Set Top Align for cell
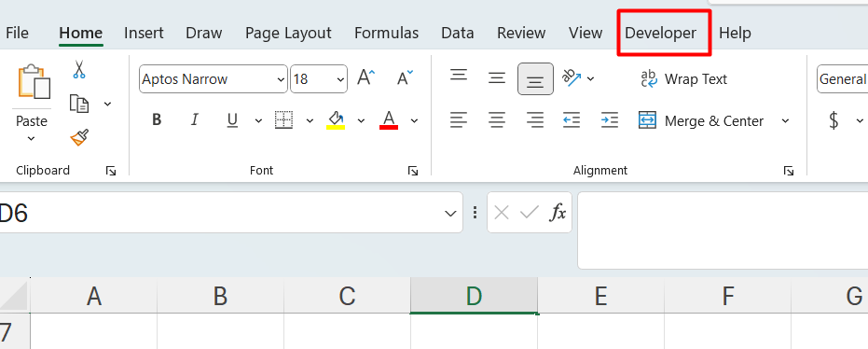Image resolution: width=868 pixels, height=349 pixels. click(459, 75)
